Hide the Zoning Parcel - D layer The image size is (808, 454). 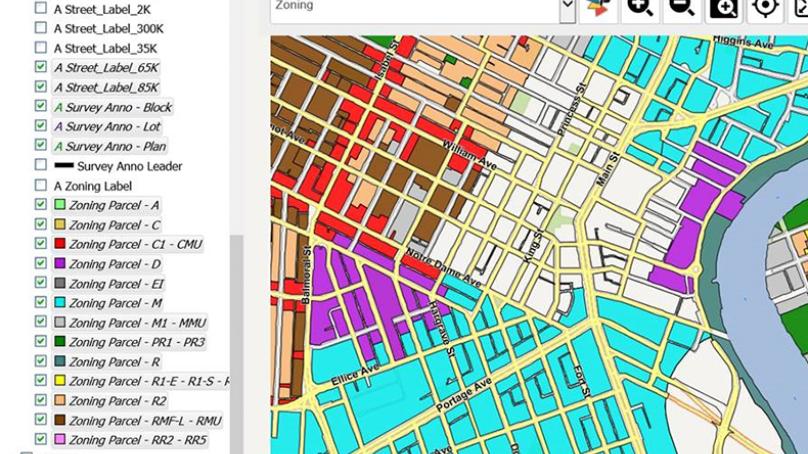coord(41,263)
